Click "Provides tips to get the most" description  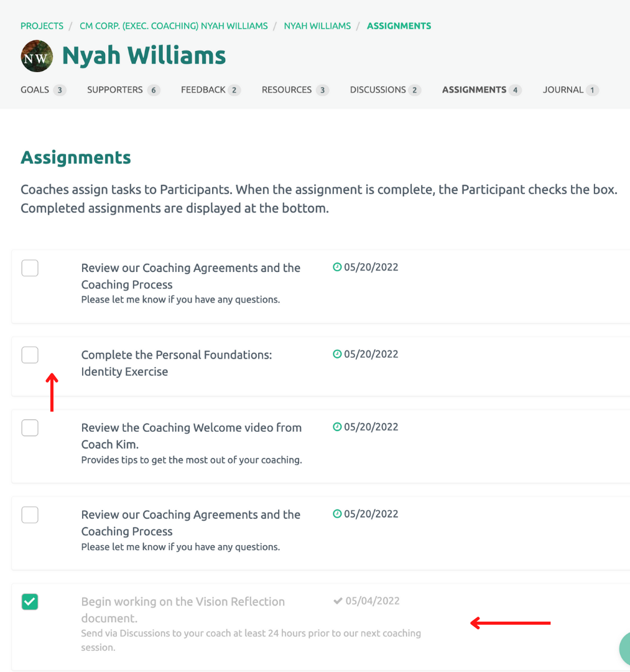click(192, 460)
